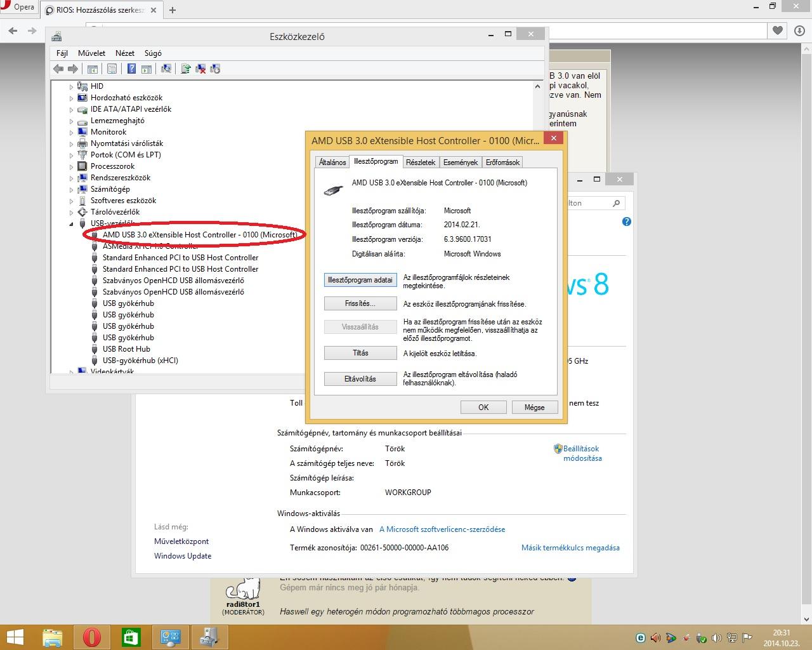Click the Frissítés... button
Image resolution: width=812 pixels, height=650 pixels.
[x=360, y=303]
